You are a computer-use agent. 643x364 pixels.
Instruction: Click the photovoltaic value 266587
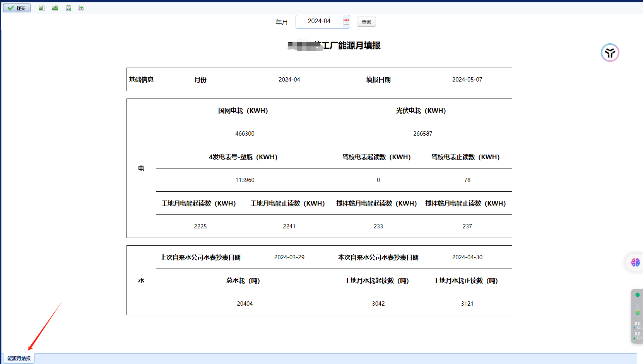423,134
